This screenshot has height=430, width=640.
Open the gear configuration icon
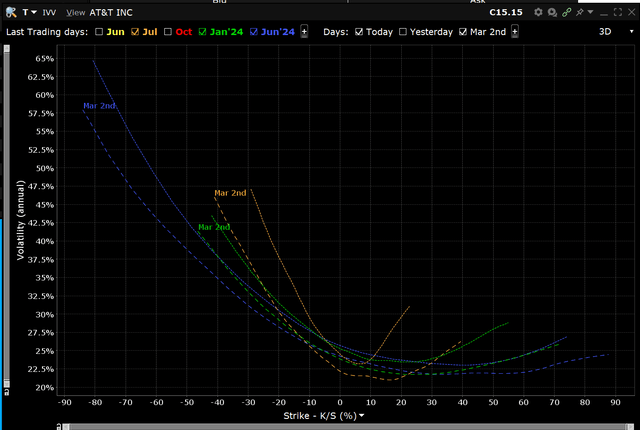tap(538, 12)
